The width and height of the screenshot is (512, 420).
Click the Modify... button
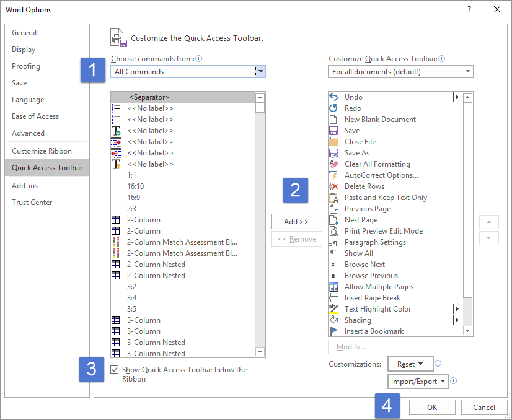pyautogui.click(x=351, y=346)
